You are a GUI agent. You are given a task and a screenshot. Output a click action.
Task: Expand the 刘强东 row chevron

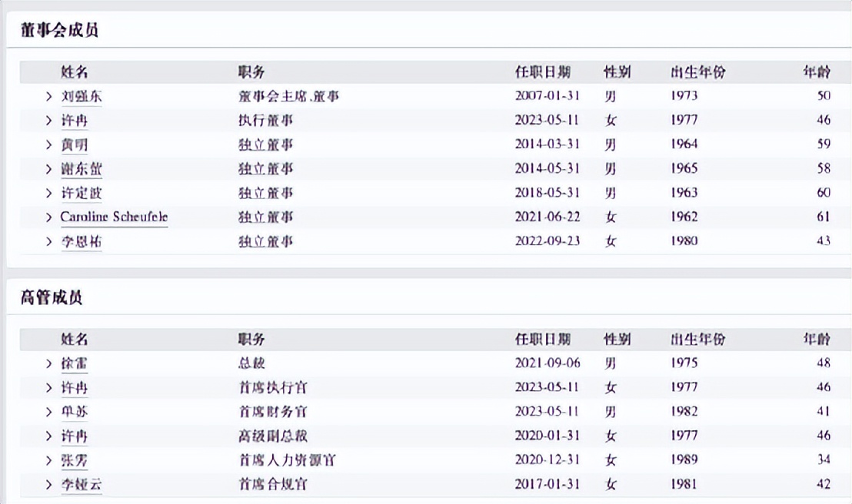point(49,97)
